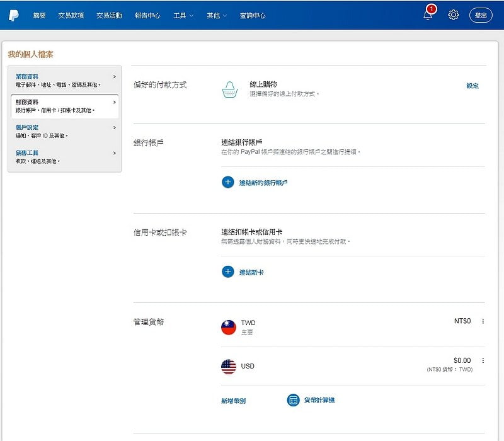Click the 連結銀行帳戶 heading text
Viewport: 504px width, 441px height.
(x=242, y=142)
